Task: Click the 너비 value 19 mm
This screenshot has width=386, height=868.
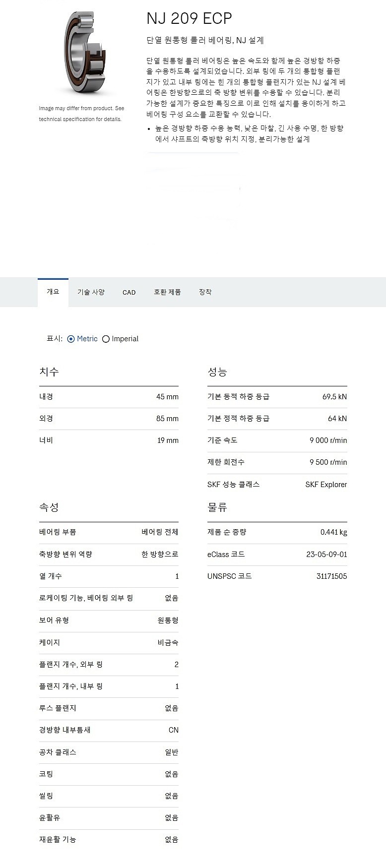Action: [168, 440]
